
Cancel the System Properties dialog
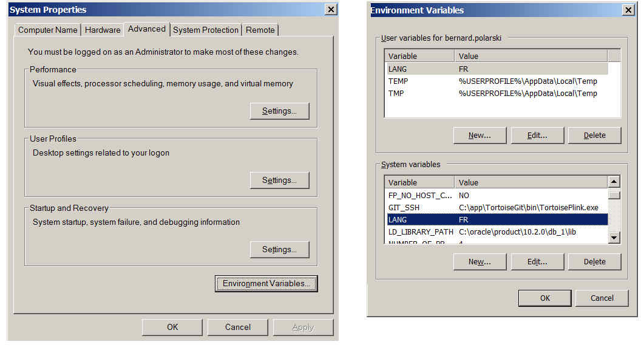[237, 328]
